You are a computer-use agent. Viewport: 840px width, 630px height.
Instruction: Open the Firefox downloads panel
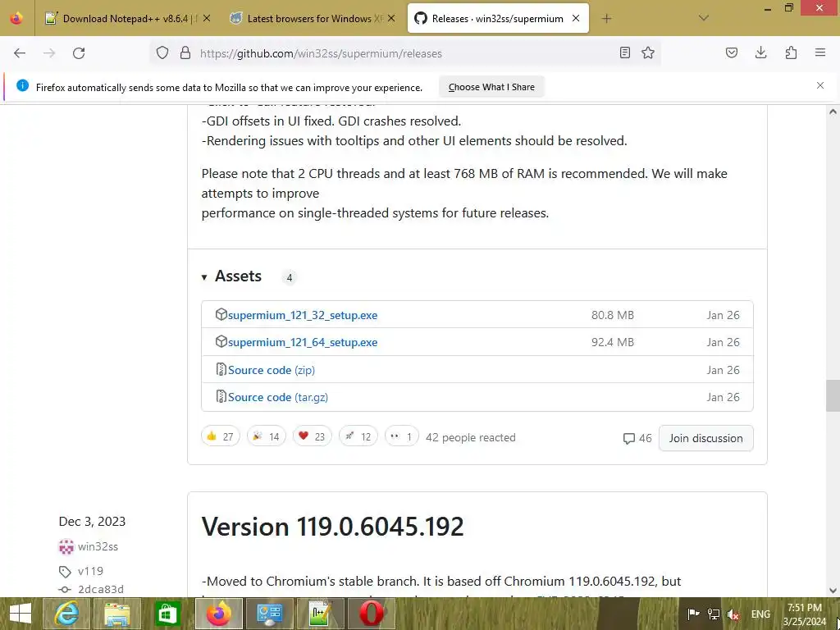[x=761, y=53]
